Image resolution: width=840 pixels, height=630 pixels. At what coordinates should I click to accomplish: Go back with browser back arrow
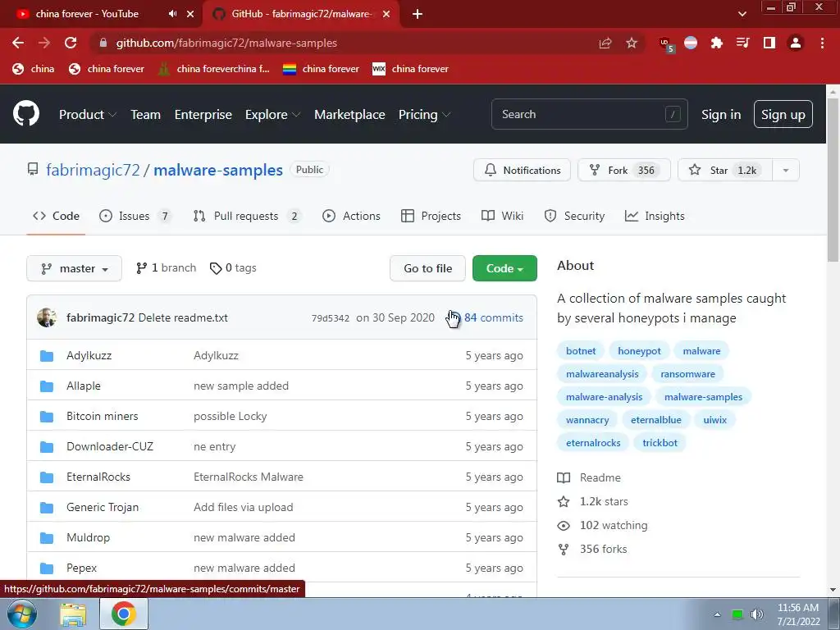tap(18, 43)
